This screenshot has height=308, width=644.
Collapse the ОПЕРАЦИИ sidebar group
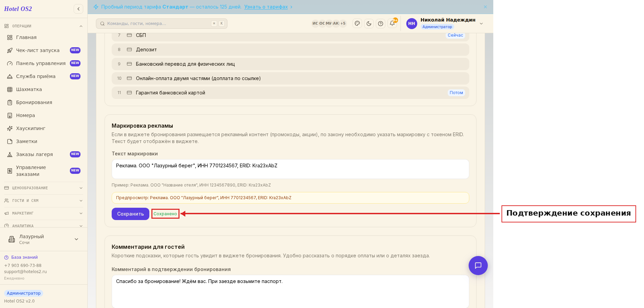click(x=44, y=26)
